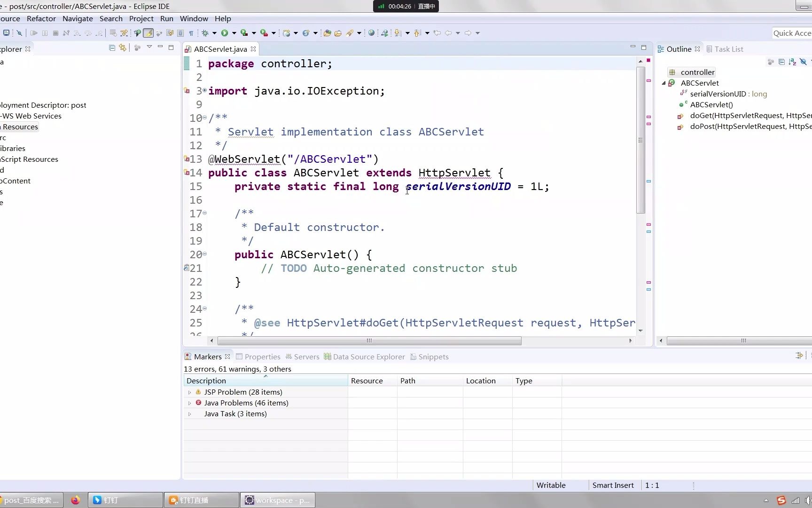Click the New Java Class toolbar icon
This screenshot has height=508, width=812.
click(x=306, y=33)
